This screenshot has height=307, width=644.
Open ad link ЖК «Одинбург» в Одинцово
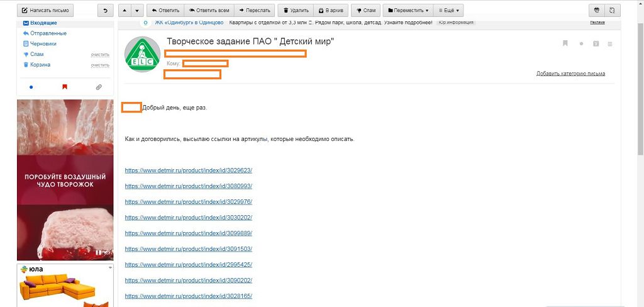tap(189, 23)
